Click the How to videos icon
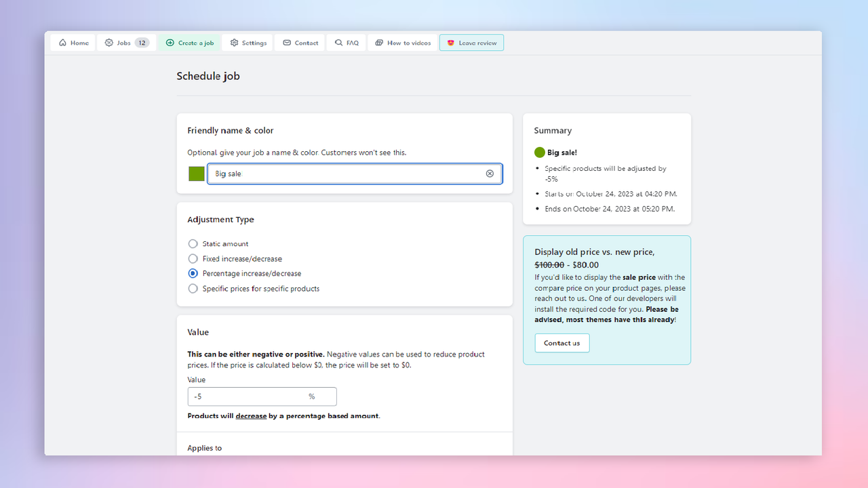Screen dimensions: 868x488 380,43
